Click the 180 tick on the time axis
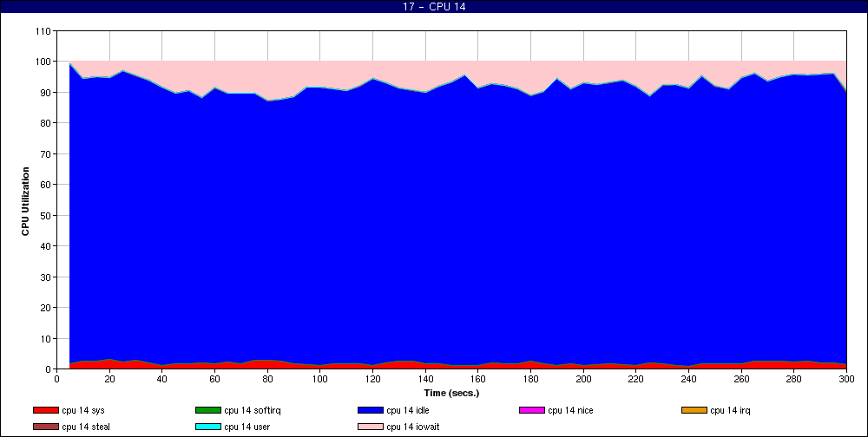The image size is (868, 437). tap(530, 379)
